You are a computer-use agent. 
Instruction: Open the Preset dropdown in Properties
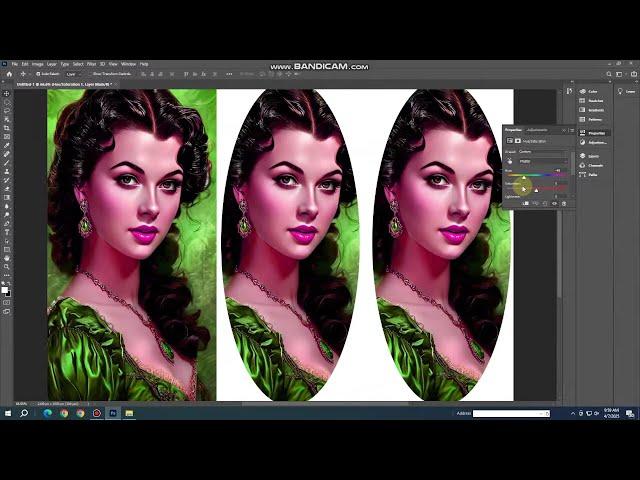click(543, 151)
